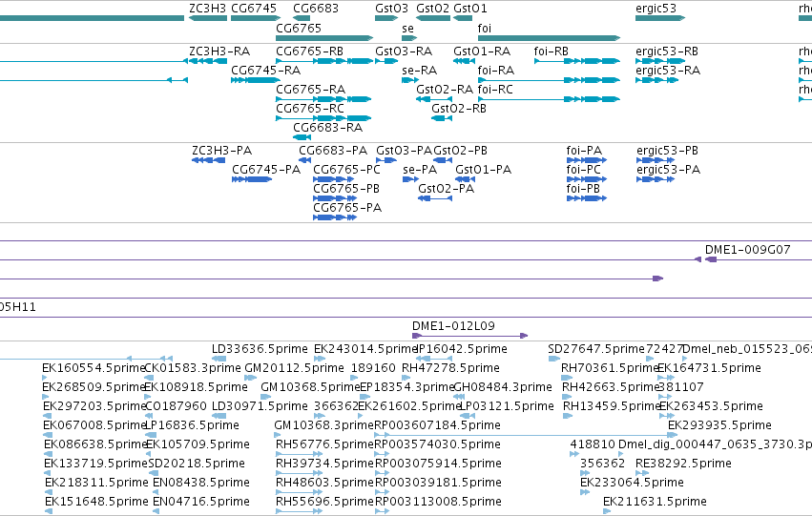
Task: Select the foi-RB transcript label
Action: tap(551, 52)
